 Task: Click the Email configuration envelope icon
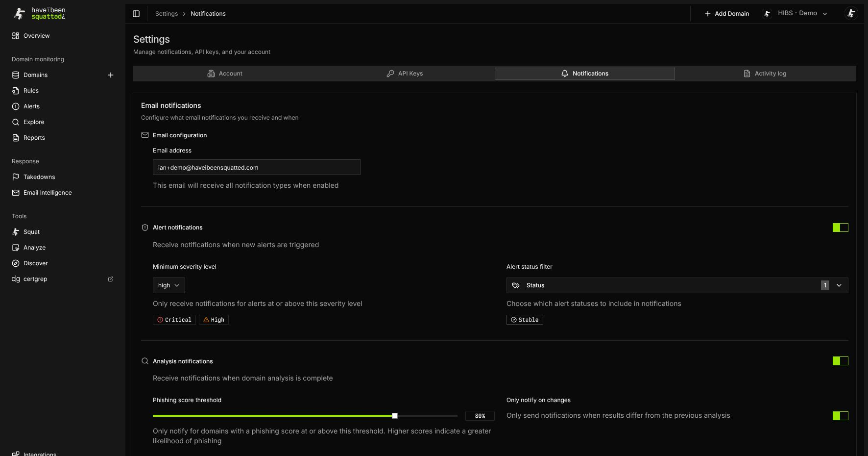tap(145, 135)
